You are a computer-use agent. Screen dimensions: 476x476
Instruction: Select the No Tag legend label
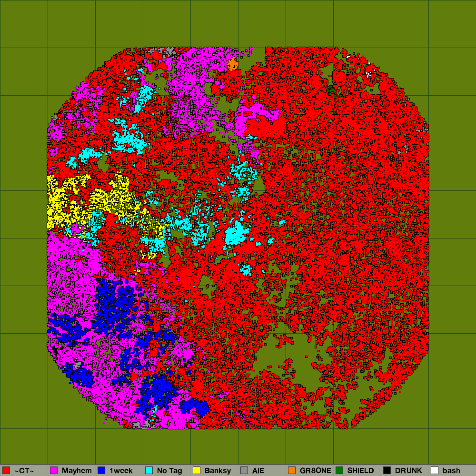pos(169,471)
